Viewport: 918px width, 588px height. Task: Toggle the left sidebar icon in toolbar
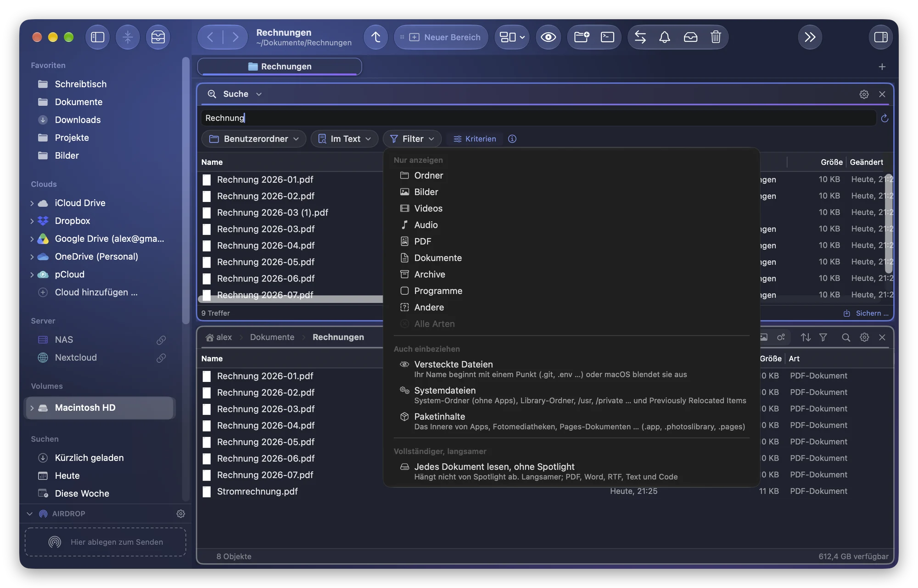pyautogui.click(x=97, y=37)
